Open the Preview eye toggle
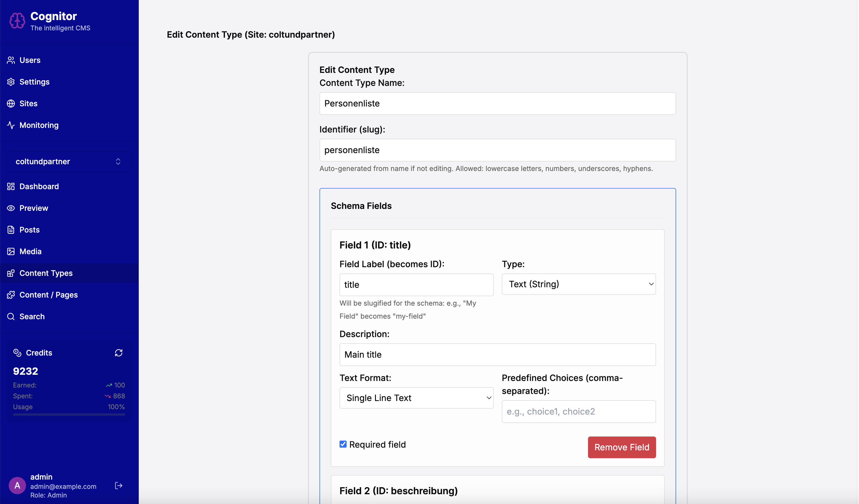Viewport: 859px width, 504px height. click(11, 208)
